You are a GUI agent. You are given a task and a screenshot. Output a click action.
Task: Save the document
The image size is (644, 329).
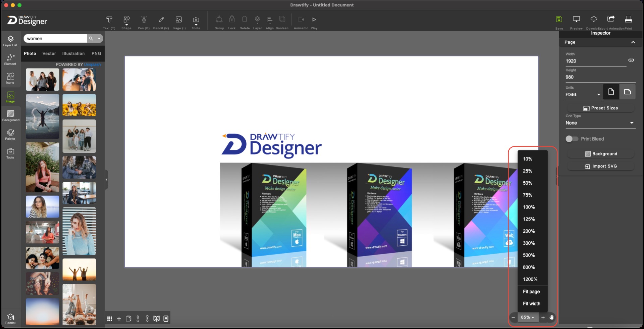(x=559, y=22)
